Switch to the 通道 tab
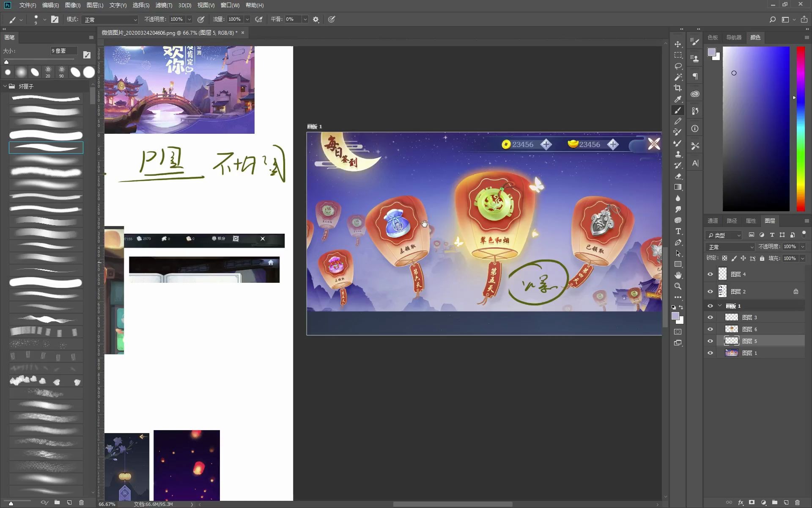 (713, 221)
